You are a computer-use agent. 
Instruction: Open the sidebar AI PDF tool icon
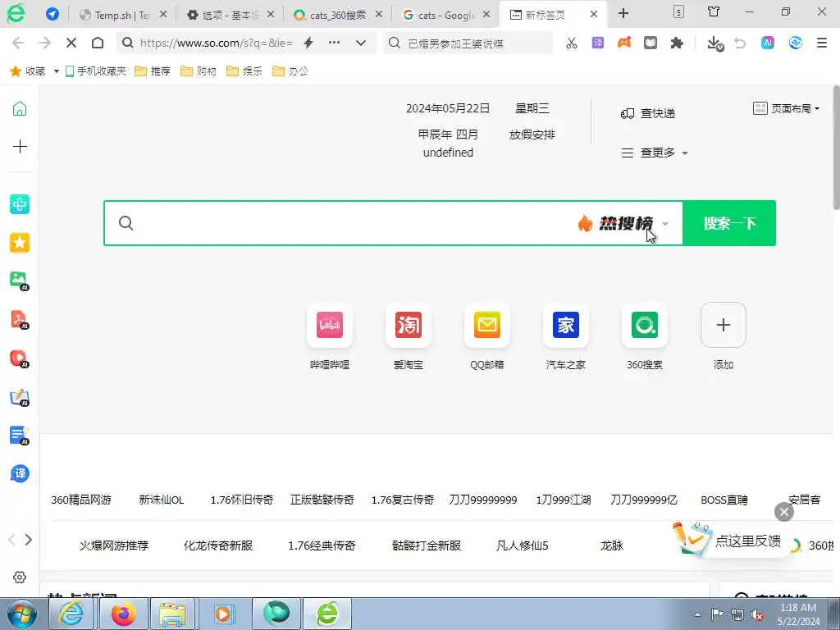pos(20,319)
